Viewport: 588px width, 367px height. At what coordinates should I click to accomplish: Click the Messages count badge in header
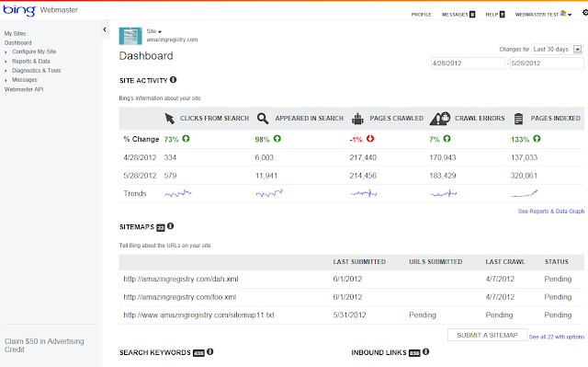[x=472, y=15]
